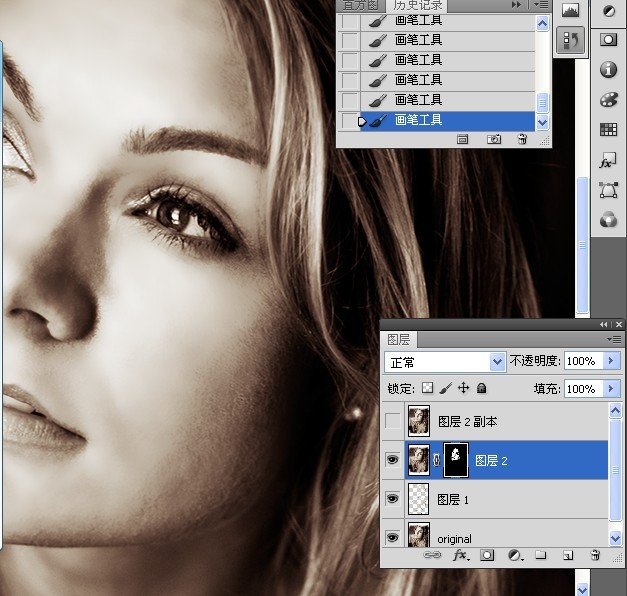Click the 图层 2 副本 layer thumbnail
The width and height of the screenshot is (627, 596).
(419, 421)
